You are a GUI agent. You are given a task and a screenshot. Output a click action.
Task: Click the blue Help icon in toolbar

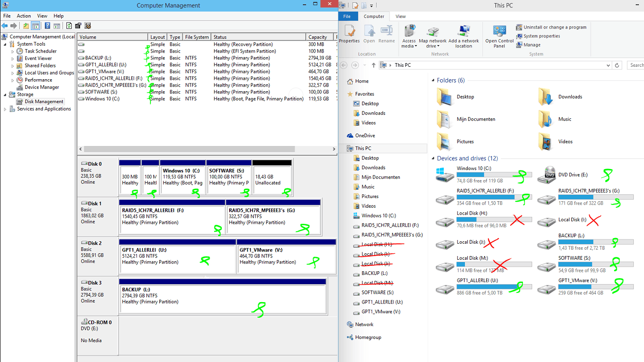47,26
